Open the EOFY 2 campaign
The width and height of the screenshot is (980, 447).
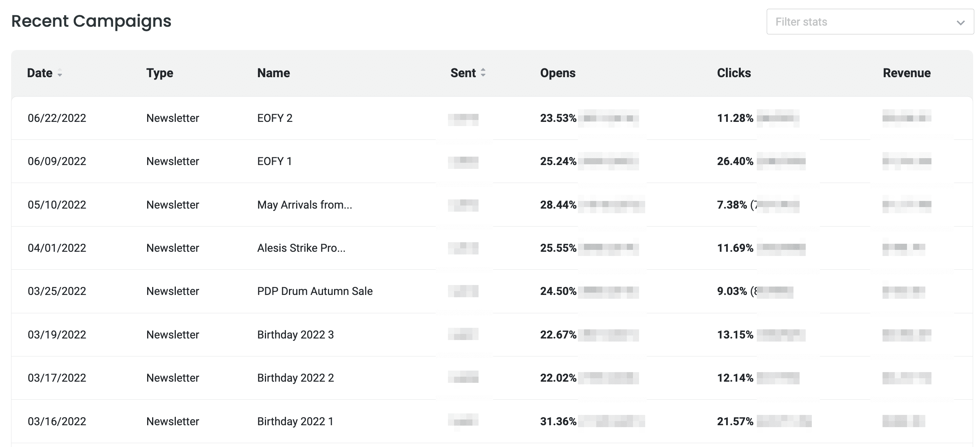pyautogui.click(x=274, y=118)
